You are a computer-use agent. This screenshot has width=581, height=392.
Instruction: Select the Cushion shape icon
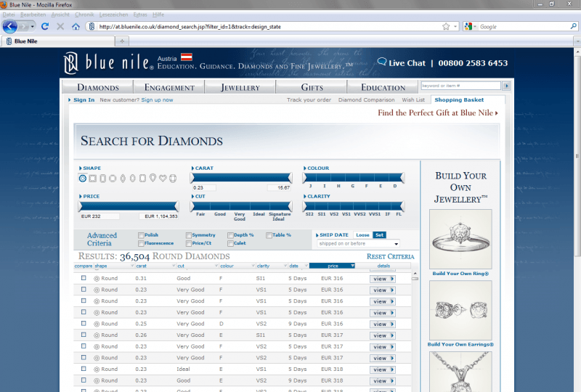coord(173,179)
